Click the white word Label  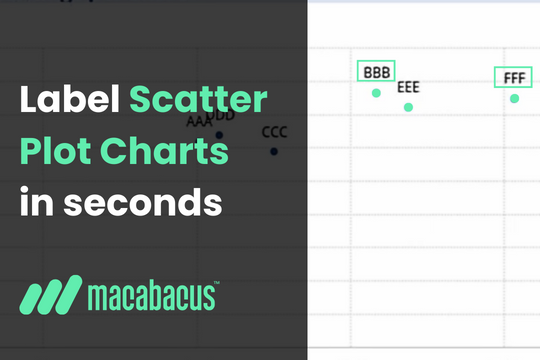click(x=70, y=99)
